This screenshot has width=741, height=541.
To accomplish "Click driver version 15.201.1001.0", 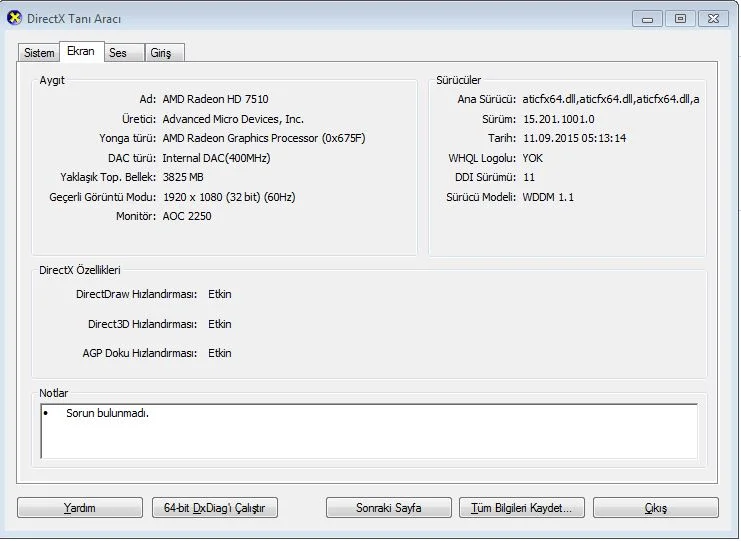I will pos(559,119).
